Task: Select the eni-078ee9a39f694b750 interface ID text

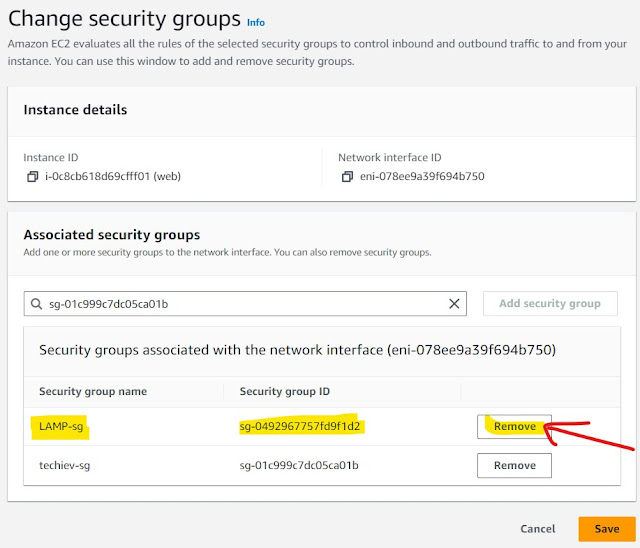Action: click(422, 177)
